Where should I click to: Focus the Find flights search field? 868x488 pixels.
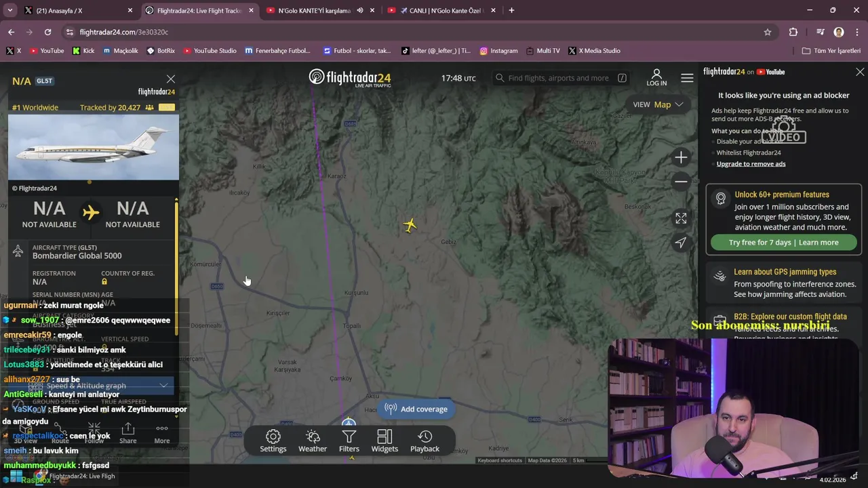coord(560,78)
